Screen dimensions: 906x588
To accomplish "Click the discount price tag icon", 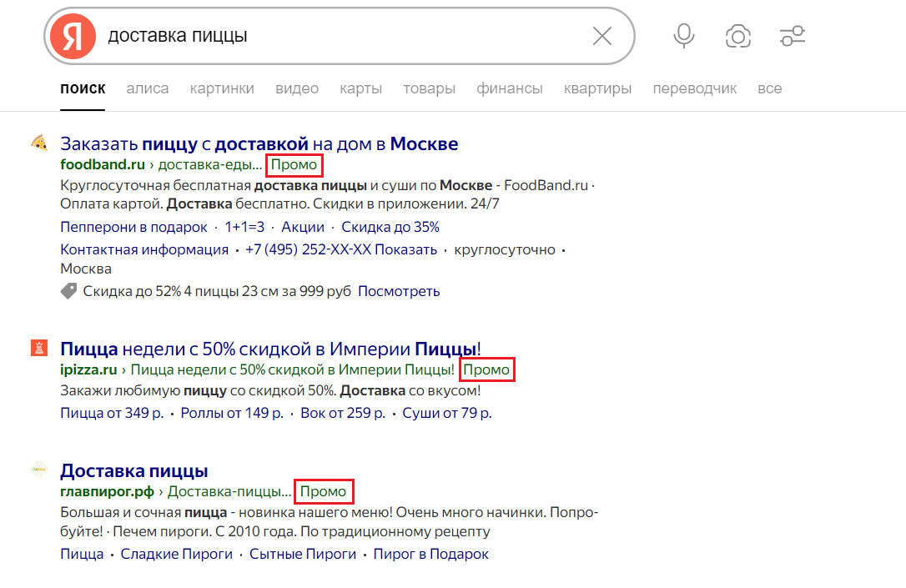I will click(x=68, y=291).
